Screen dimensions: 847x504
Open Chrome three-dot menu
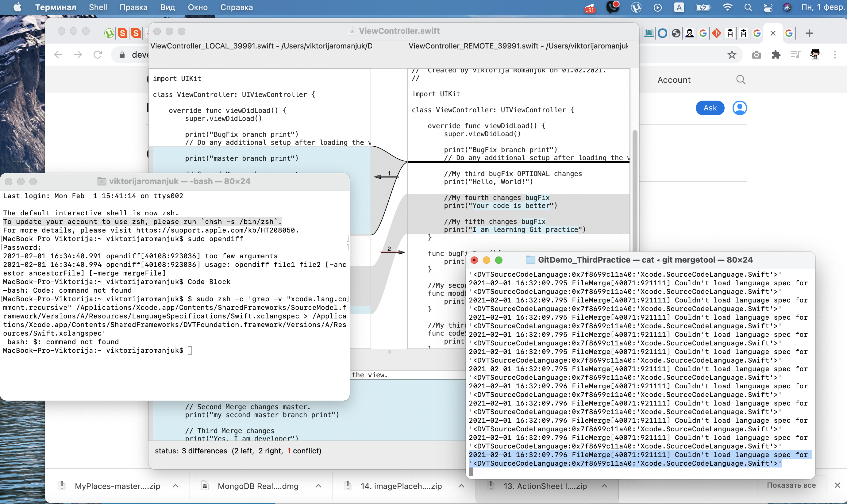pyautogui.click(x=835, y=55)
